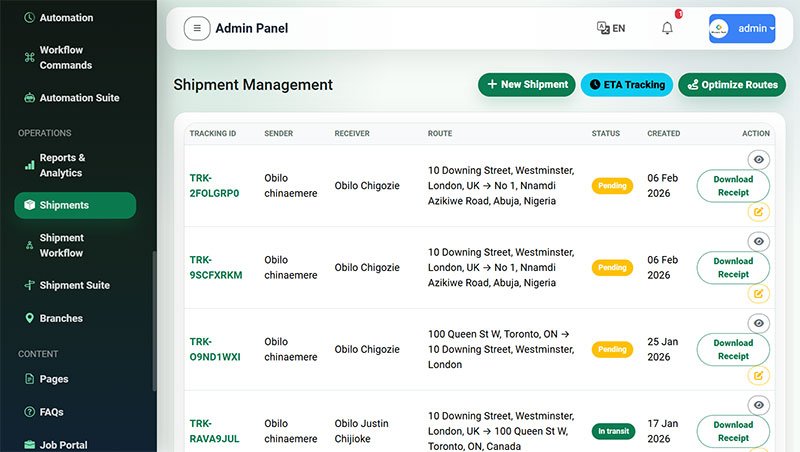Click the ROUTE column header
This screenshot has height=452, width=800.
(440, 134)
